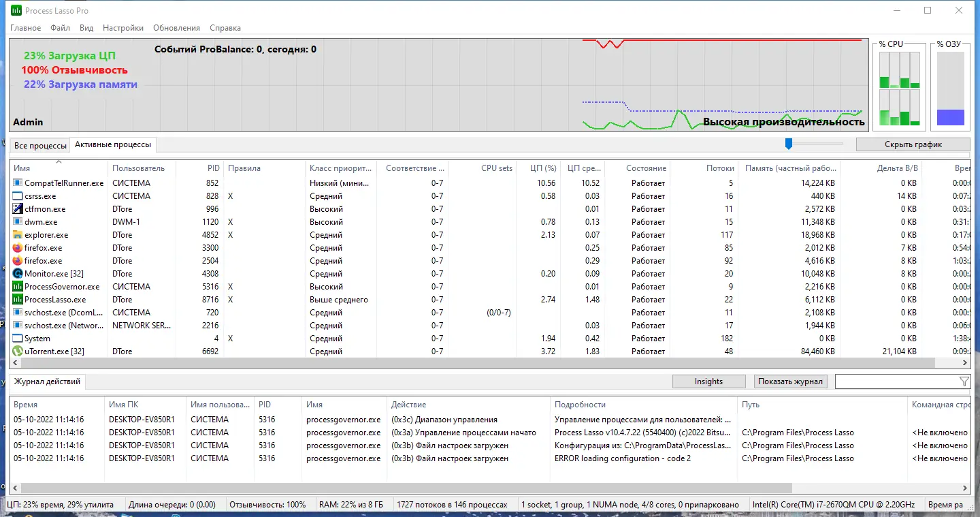Open the Настройки menu
Viewport: 980px width, 517px height.
coord(123,28)
